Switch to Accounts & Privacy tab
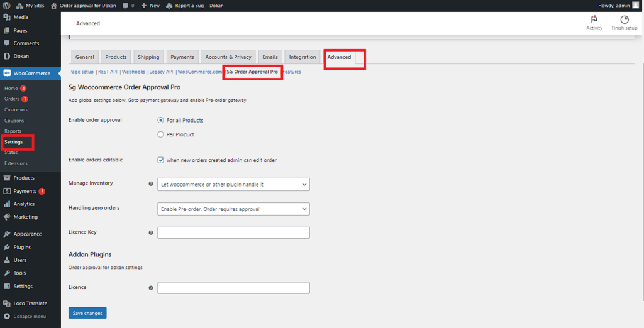The height and width of the screenshot is (328, 644). [228, 57]
